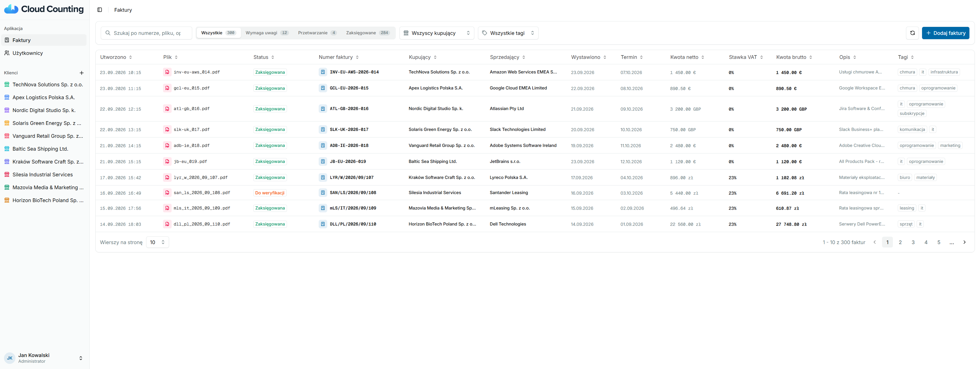980x369 pixels.
Task: Click PDF icon for slk-uk_017.pdf
Action: click(167, 129)
